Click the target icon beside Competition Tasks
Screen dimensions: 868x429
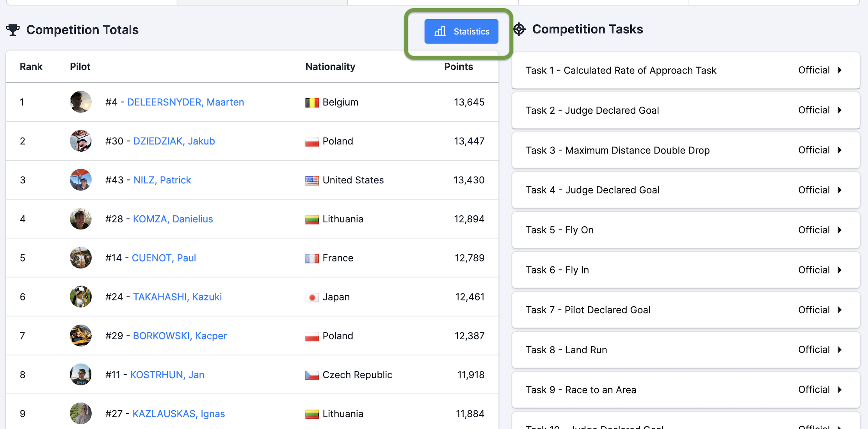[519, 29]
